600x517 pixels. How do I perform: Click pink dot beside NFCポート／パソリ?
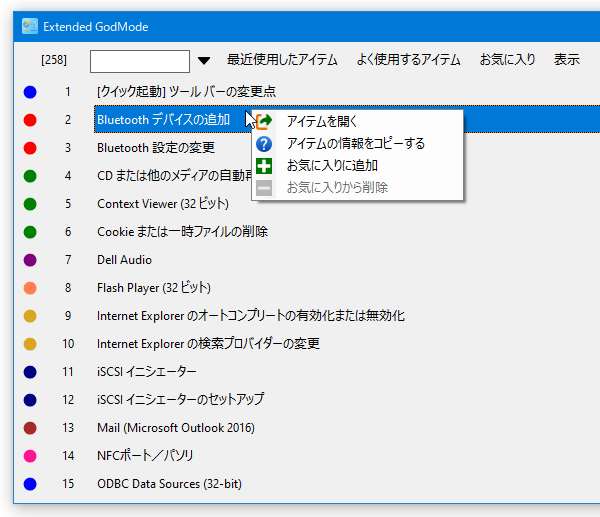(x=30, y=456)
